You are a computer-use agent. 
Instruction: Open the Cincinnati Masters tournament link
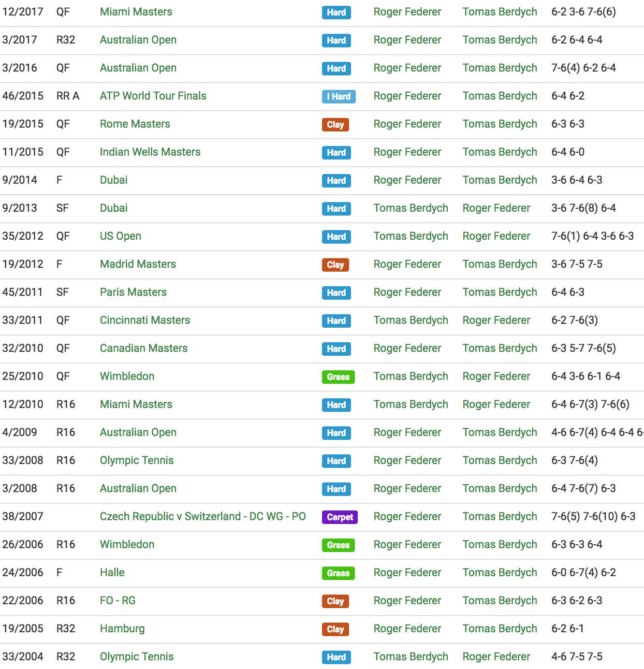tap(145, 320)
